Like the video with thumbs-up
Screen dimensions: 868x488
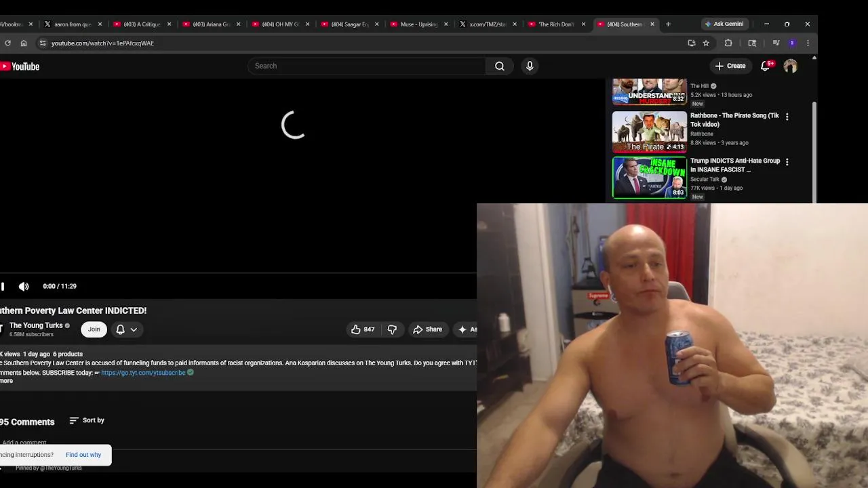[363, 329]
